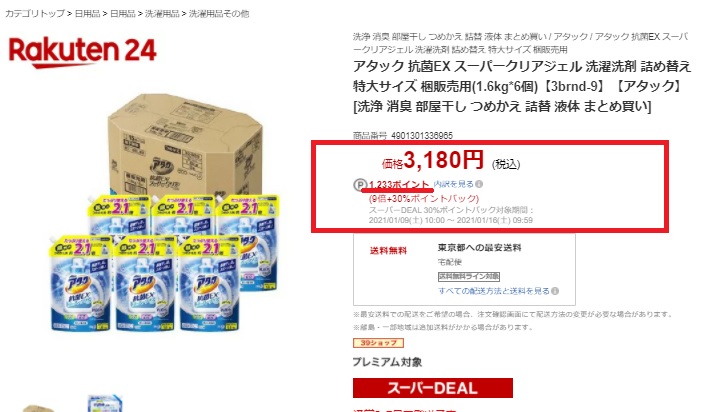The height and width of the screenshot is (412, 706).
Task: Click the 3,180円 price text
Action: coord(444,160)
